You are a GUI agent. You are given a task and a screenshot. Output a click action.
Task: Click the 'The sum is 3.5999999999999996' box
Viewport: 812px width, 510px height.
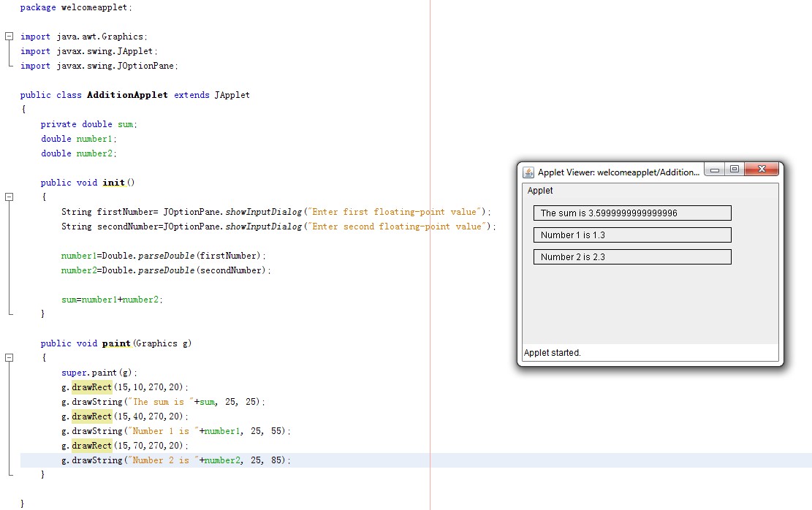pyautogui.click(x=632, y=213)
